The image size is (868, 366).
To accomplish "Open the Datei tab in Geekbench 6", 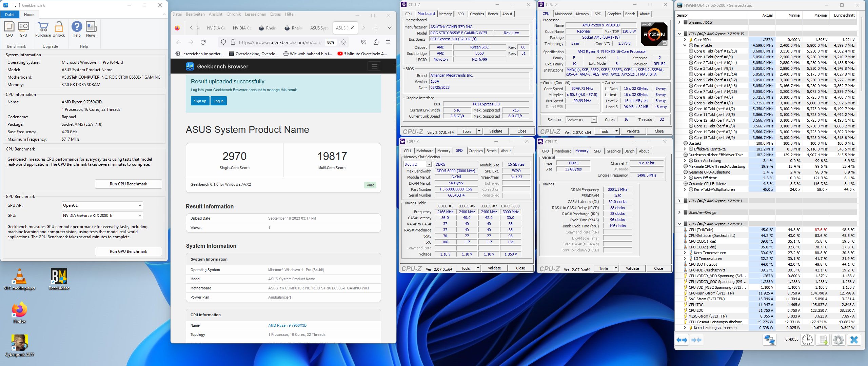I will pyautogui.click(x=10, y=15).
